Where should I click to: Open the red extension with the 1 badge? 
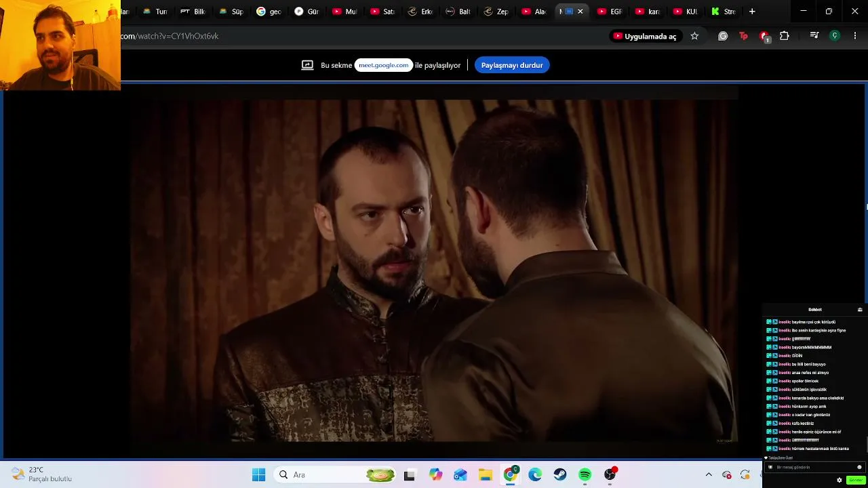pyautogui.click(x=764, y=36)
